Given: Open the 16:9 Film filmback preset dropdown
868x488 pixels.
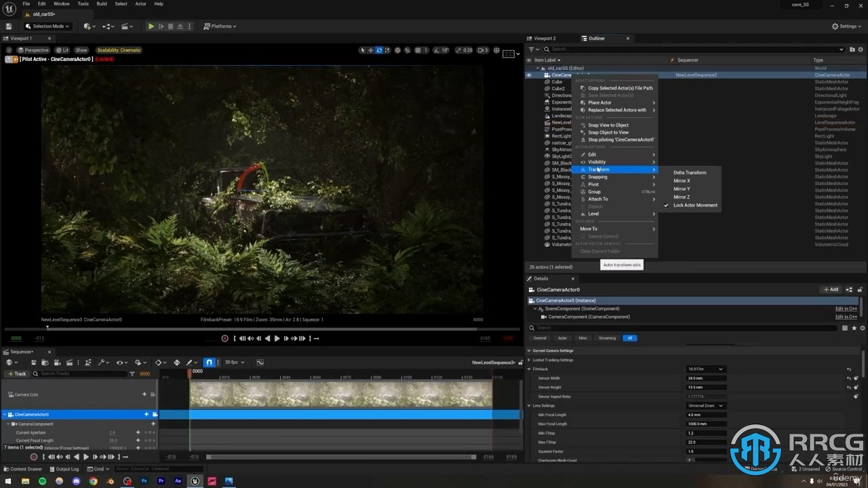Looking at the screenshot, I should pos(706,369).
